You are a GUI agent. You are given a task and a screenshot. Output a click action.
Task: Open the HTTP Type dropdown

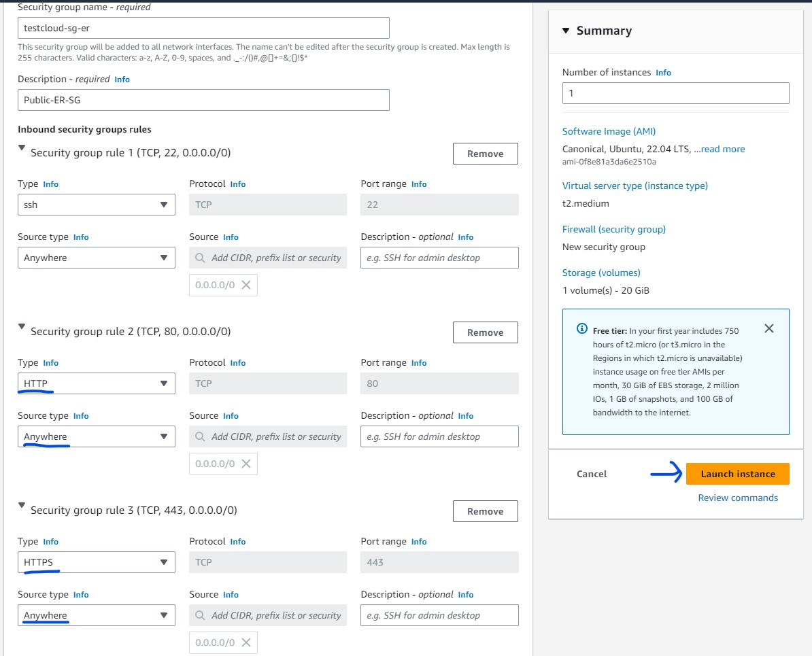pos(96,383)
